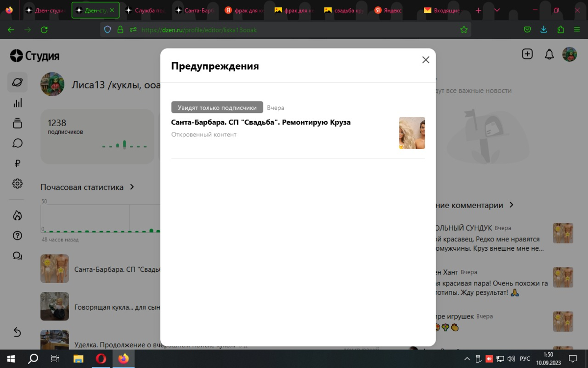The width and height of the screenshot is (588, 368).
Task: Open the 1238 подписчиков card
Action: [x=98, y=136]
